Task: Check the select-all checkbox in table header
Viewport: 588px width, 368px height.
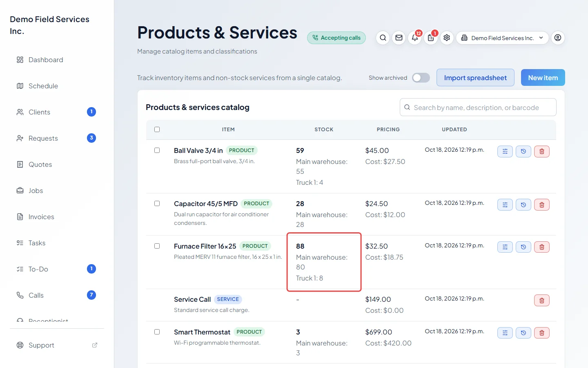Action: 157,130
